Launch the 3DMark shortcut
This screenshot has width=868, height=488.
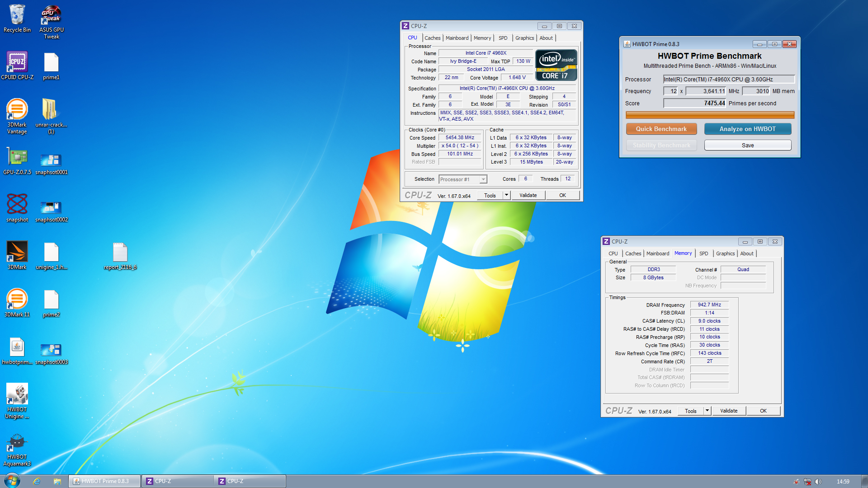(x=17, y=255)
